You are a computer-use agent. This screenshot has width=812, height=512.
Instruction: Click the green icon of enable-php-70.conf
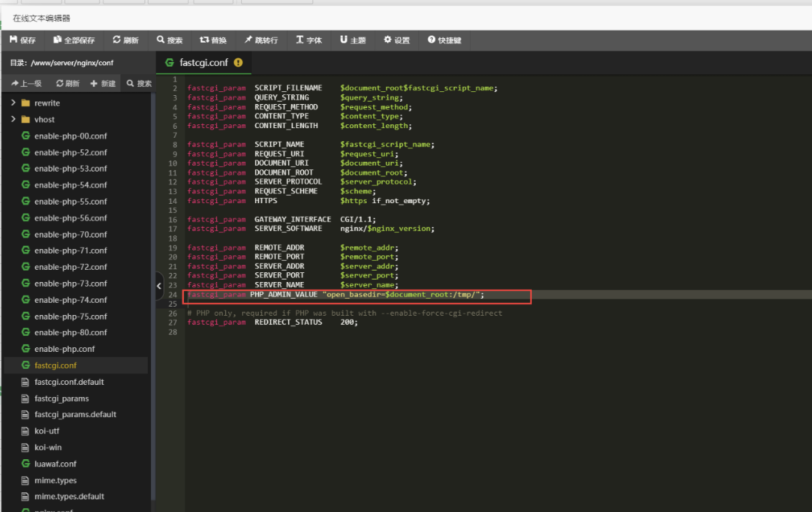(x=26, y=234)
